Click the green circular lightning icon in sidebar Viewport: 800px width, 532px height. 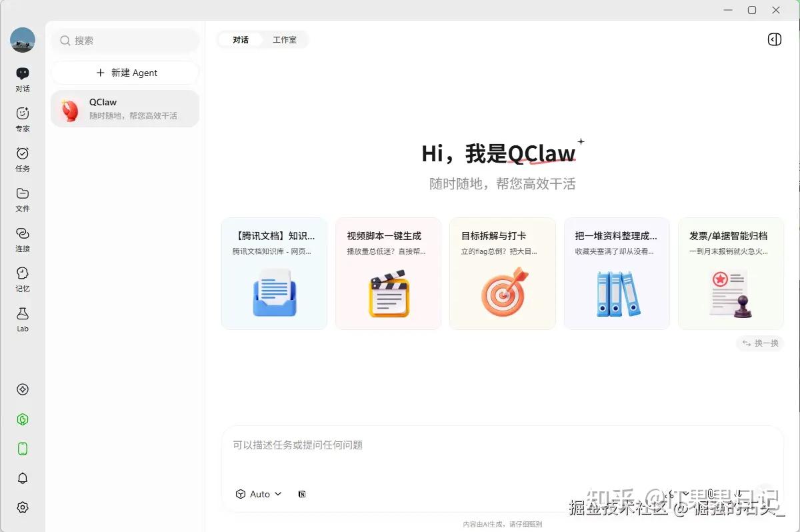(x=23, y=419)
